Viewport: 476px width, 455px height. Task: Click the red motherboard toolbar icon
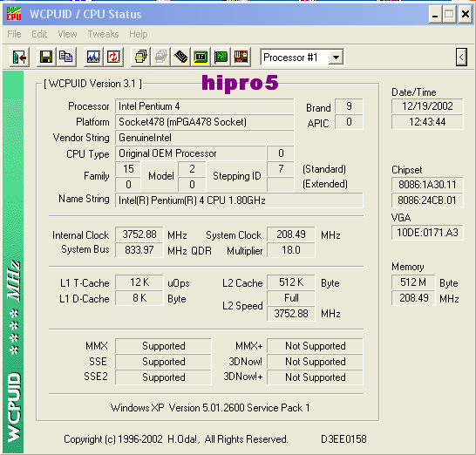click(241, 57)
